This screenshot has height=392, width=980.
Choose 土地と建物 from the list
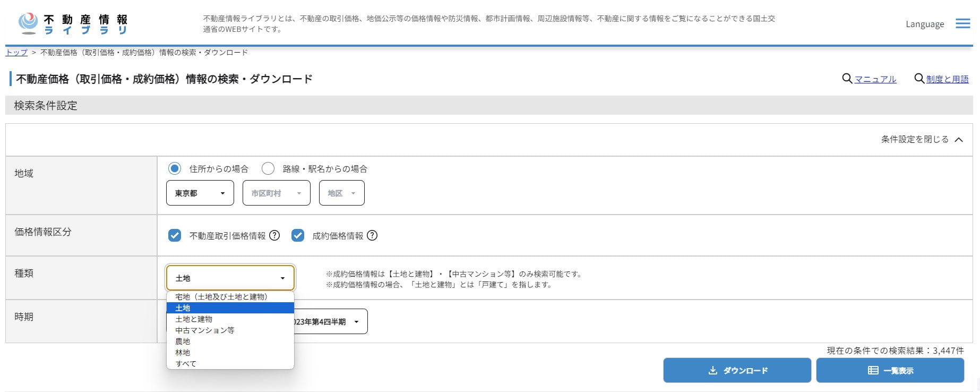point(230,319)
